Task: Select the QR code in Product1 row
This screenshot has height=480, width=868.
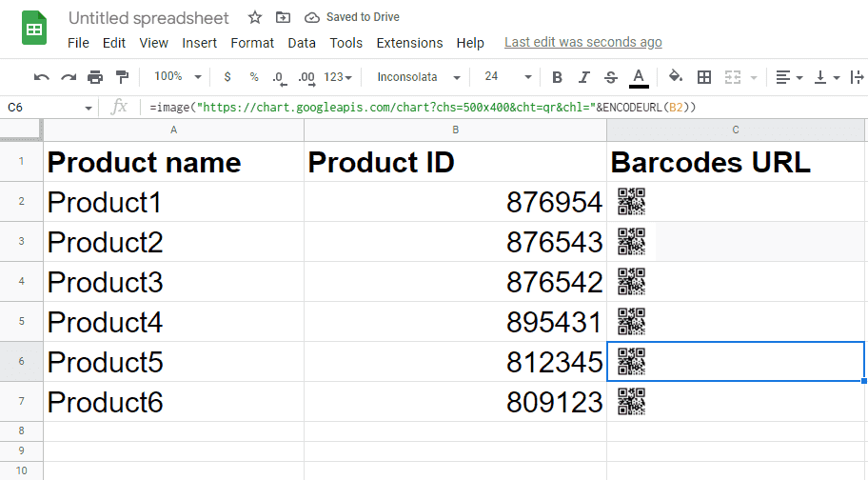Action: (632, 202)
